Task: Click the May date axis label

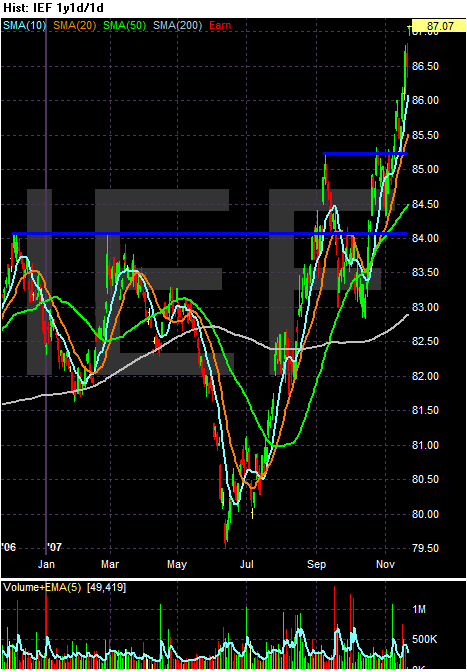Action: point(177,564)
